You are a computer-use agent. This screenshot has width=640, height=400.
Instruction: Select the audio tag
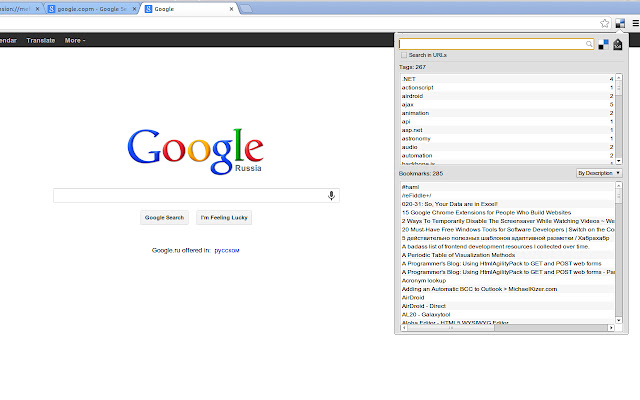click(507, 147)
